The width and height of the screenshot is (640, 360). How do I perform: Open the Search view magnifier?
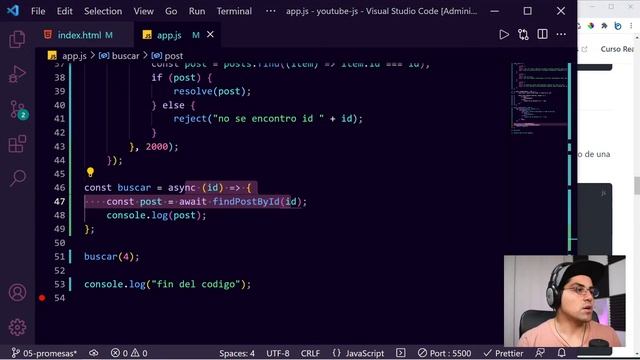18,178
